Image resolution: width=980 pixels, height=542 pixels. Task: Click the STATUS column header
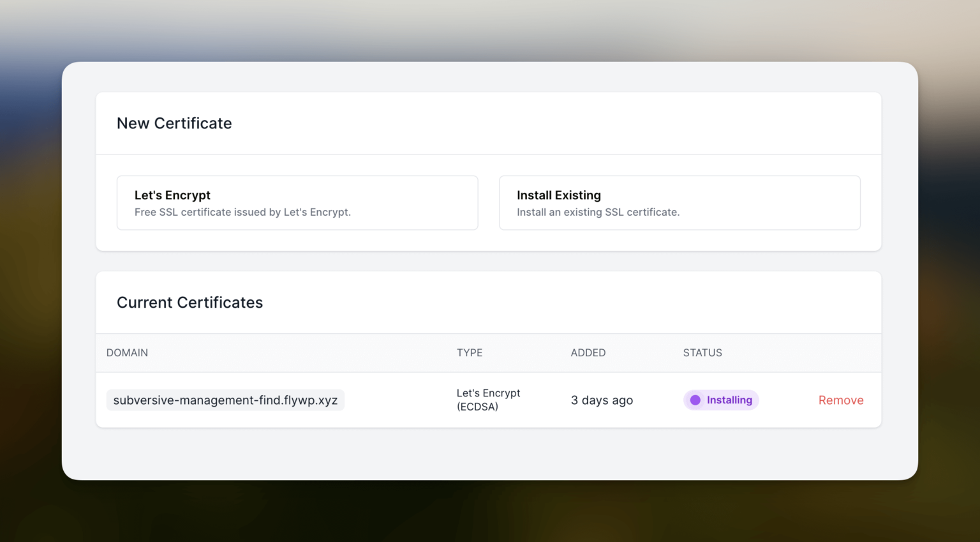click(702, 352)
